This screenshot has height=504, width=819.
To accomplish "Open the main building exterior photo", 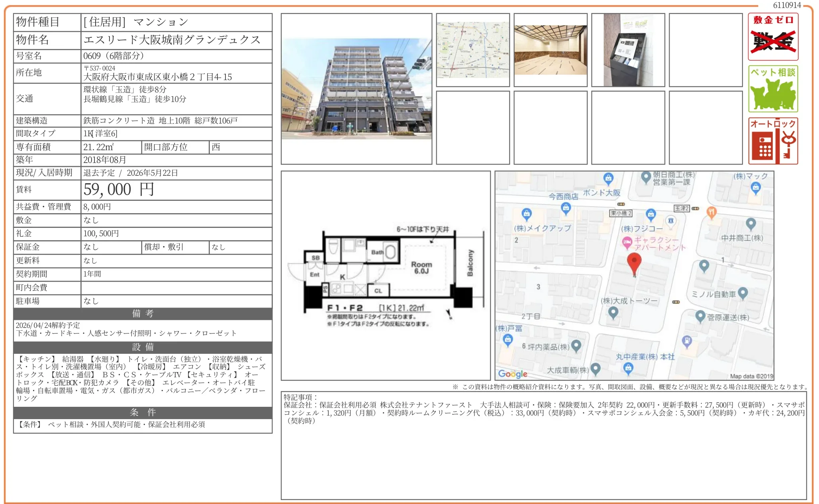I will (x=356, y=89).
